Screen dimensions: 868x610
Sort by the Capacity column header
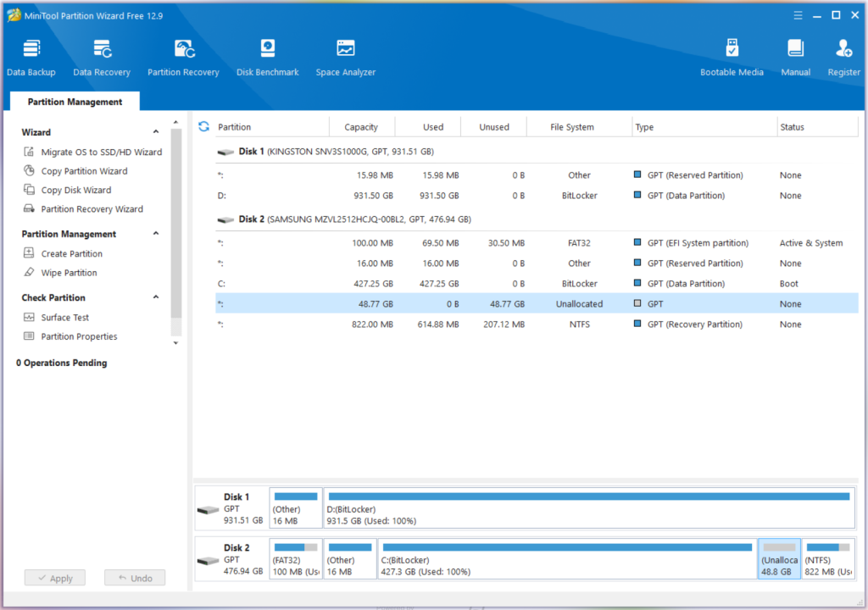[361, 127]
